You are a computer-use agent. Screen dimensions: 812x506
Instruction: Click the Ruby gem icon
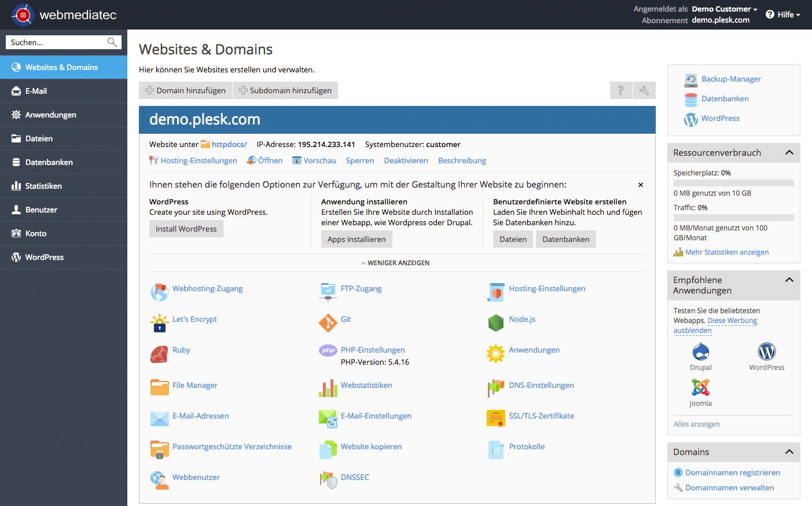click(159, 354)
